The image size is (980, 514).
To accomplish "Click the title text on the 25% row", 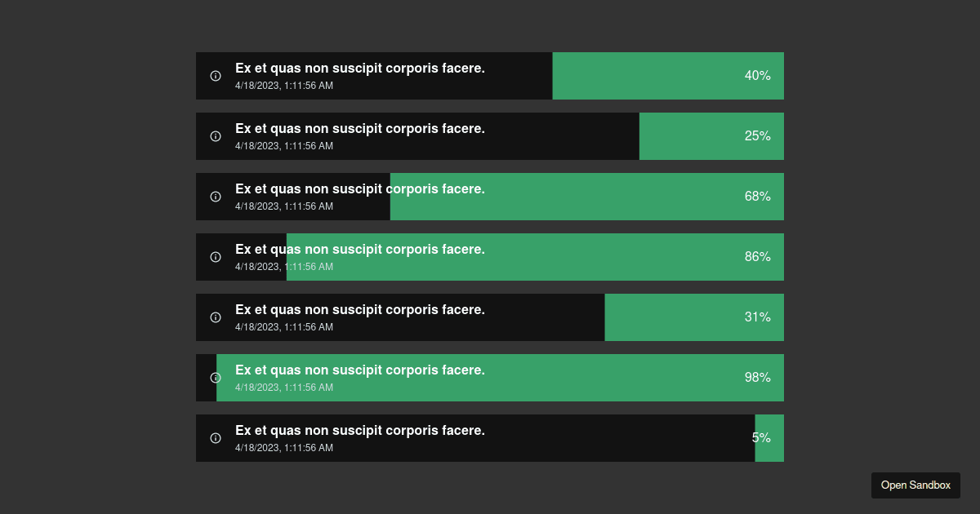I will [x=360, y=129].
